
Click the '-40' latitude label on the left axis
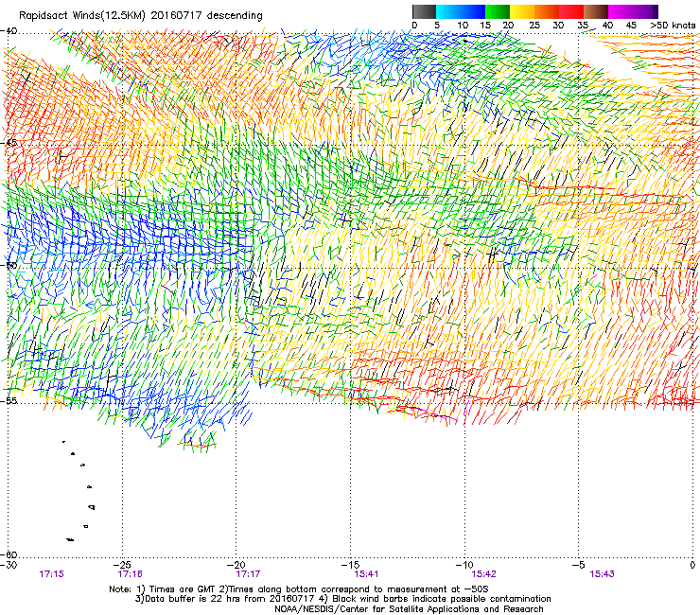coord(9,31)
